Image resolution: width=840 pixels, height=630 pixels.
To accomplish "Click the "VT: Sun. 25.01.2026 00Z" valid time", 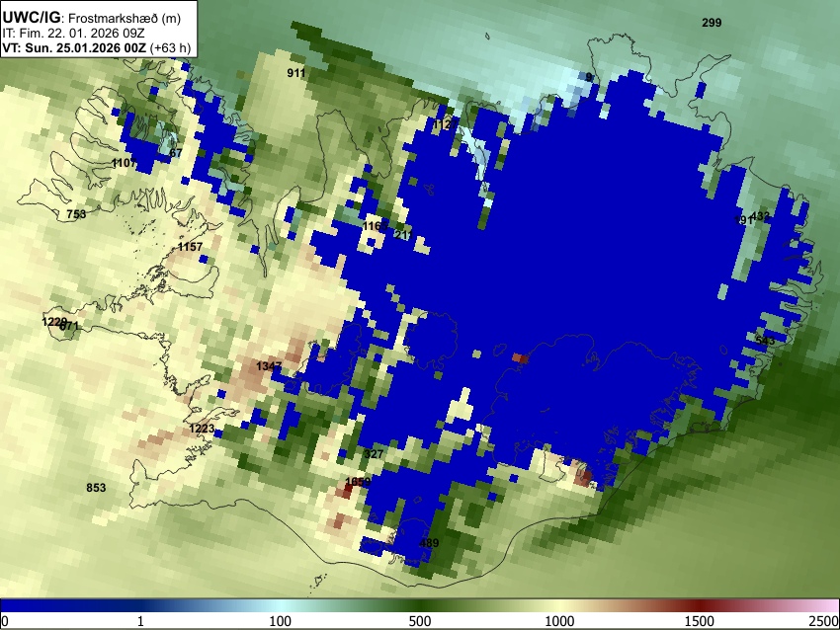I will (74, 47).
